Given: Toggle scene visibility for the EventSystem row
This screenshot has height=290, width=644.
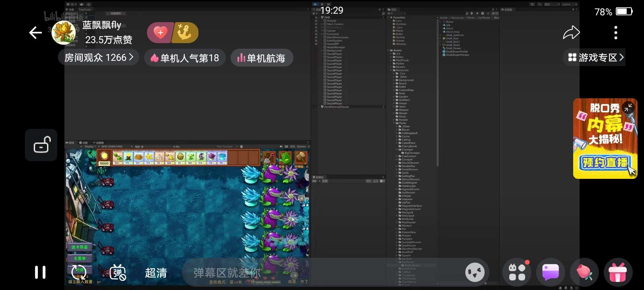Looking at the screenshot, I should (316, 41).
